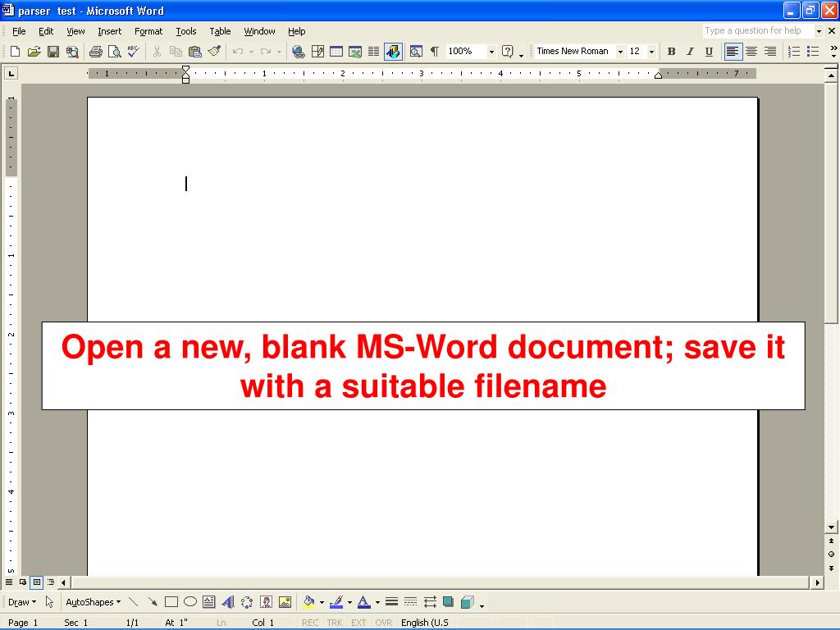Set Align Right paragraph alignment
The height and width of the screenshot is (630, 840).
[770, 52]
